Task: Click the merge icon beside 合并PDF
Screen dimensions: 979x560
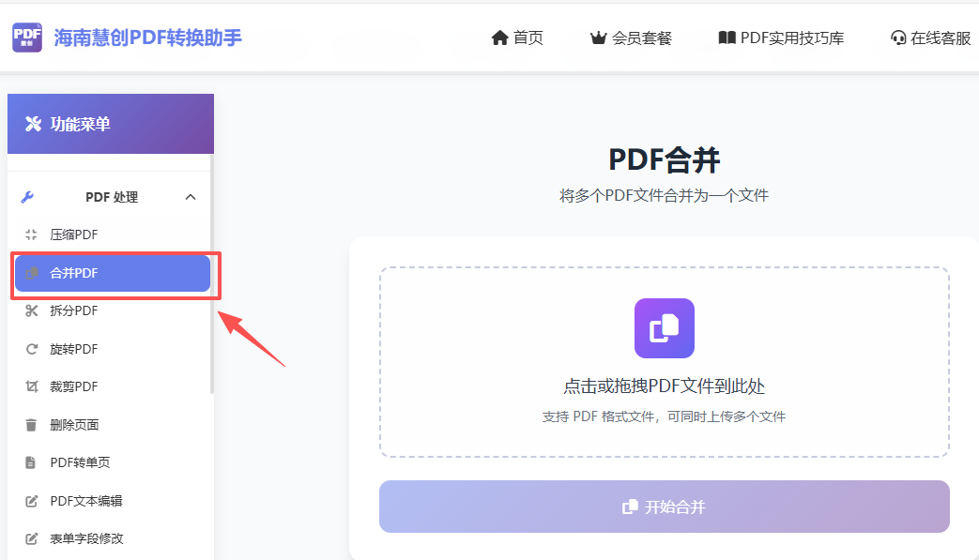Action: point(31,273)
